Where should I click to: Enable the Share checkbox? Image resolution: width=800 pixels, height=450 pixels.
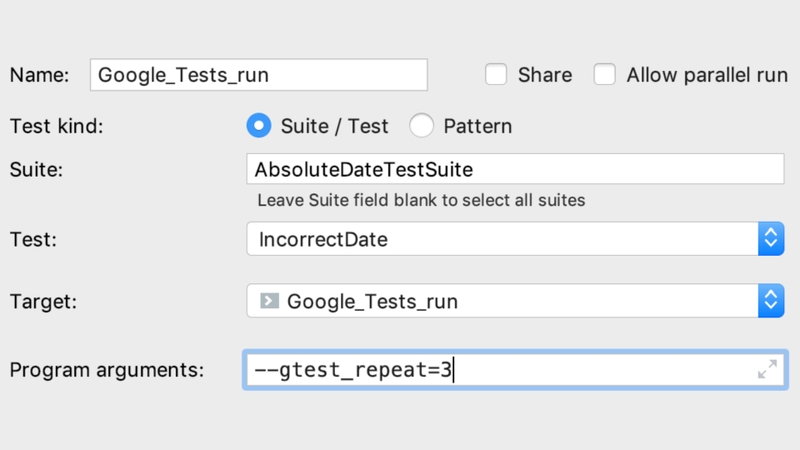tap(497, 75)
